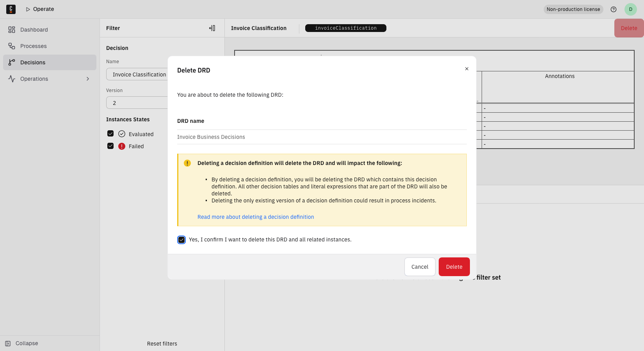Uncheck the Evaluated instances checkbox
This screenshot has height=351, width=644.
click(110, 133)
